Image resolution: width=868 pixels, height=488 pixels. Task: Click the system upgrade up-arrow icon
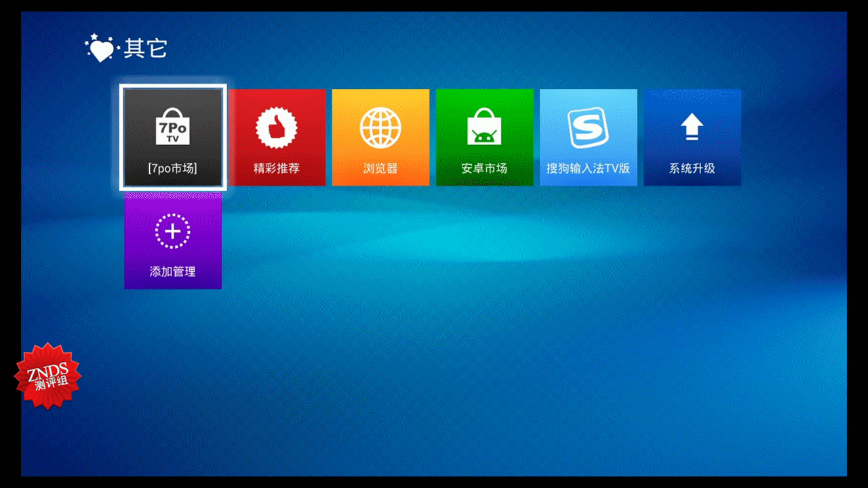(x=692, y=127)
